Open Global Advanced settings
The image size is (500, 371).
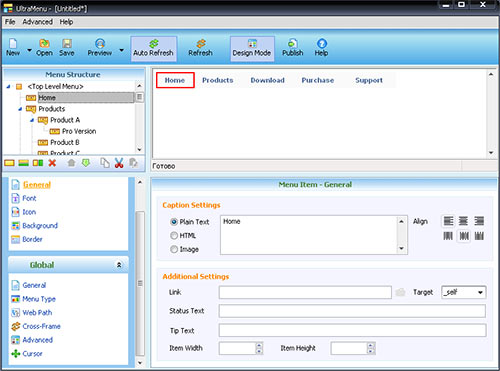pyautogui.click(x=38, y=340)
